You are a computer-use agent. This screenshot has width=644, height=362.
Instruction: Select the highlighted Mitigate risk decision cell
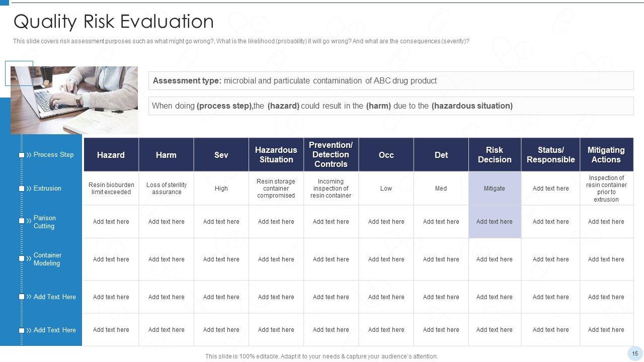[495, 189]
